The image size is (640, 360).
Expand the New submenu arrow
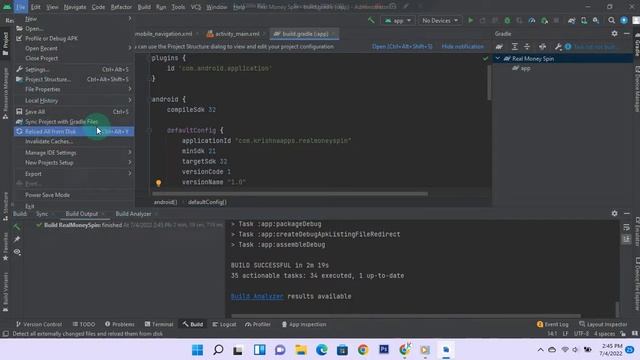(x=130, y=19)
